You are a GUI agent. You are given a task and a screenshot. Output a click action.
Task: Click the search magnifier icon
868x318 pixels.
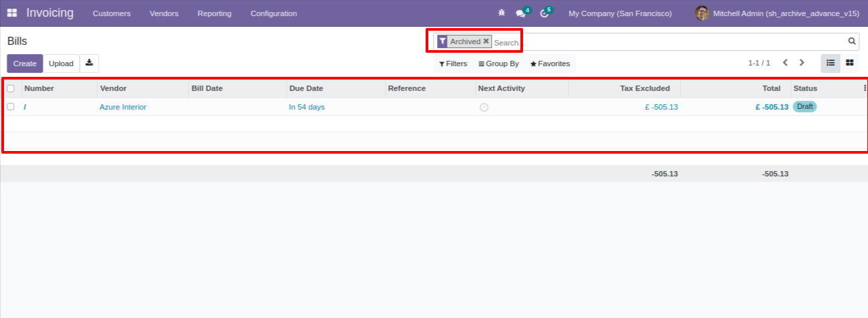(852, 41)
